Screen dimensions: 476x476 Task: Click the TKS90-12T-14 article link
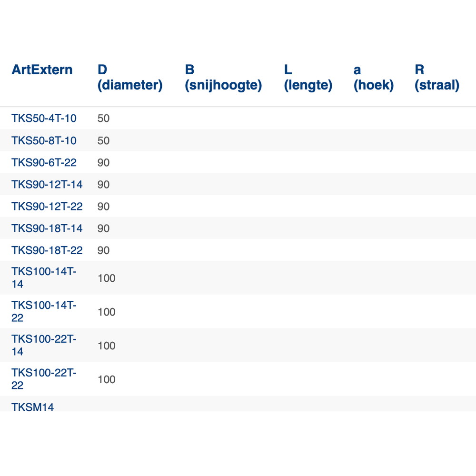click(47, 185)
